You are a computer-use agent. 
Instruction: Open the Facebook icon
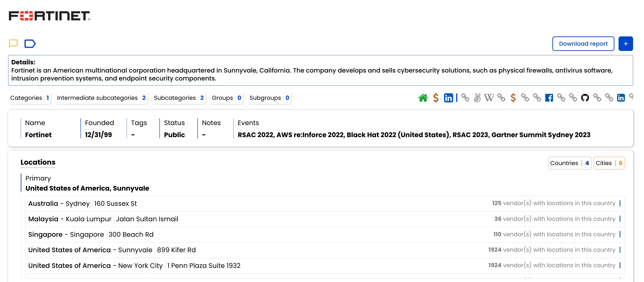pyautogui.click(x=549, y=98)
